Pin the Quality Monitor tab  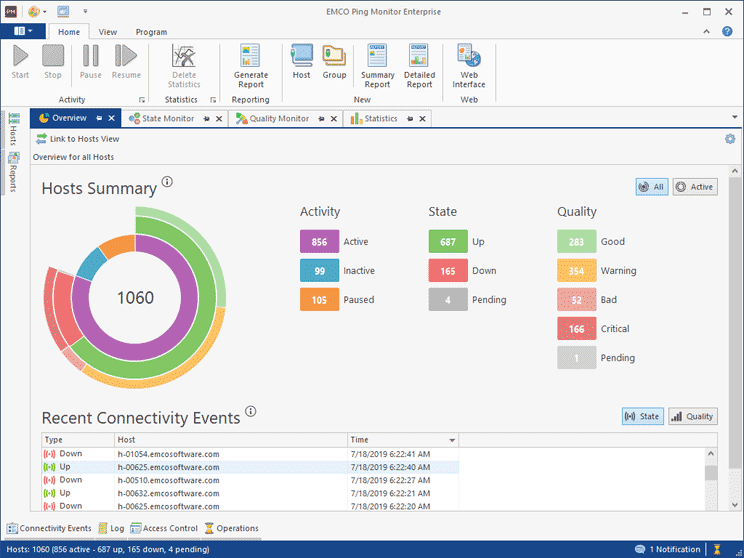[322, 119]
